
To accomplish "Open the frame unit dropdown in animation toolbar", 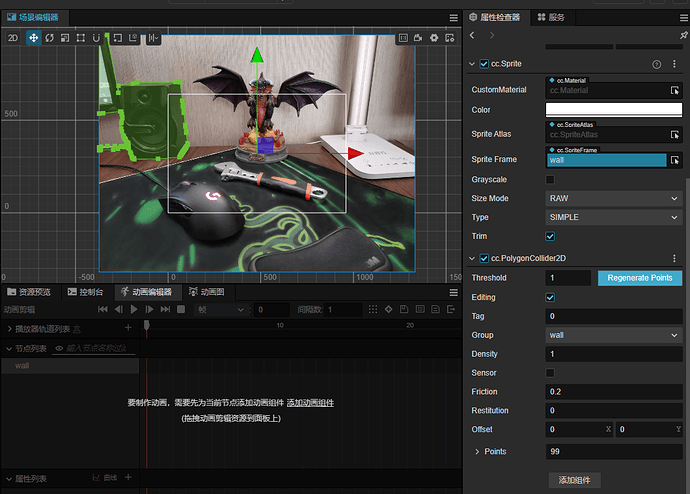I will point(220,310).
